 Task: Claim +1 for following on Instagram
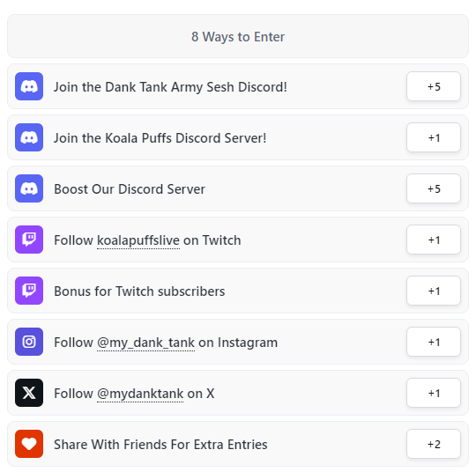pyautogui.click(x=434, y=342)
